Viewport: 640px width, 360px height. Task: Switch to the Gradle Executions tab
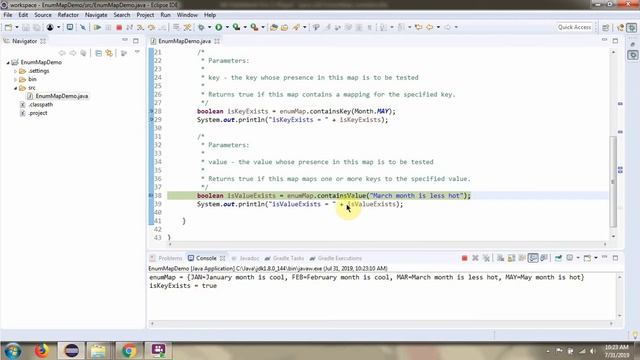(x=336, y=258)
